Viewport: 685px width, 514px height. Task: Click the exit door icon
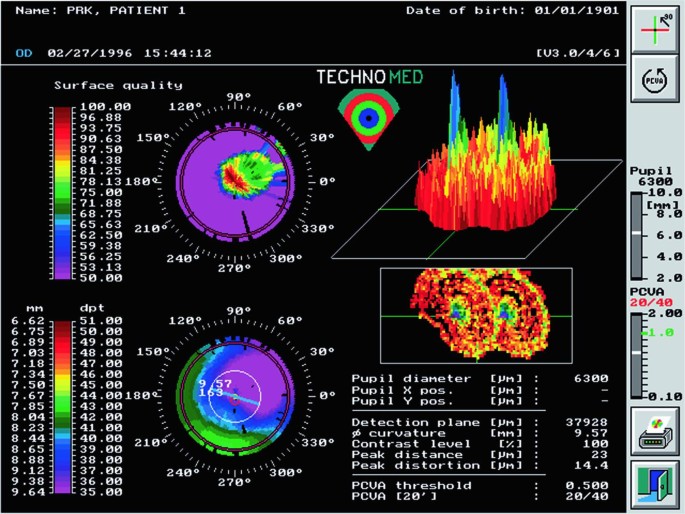(655, 485)
